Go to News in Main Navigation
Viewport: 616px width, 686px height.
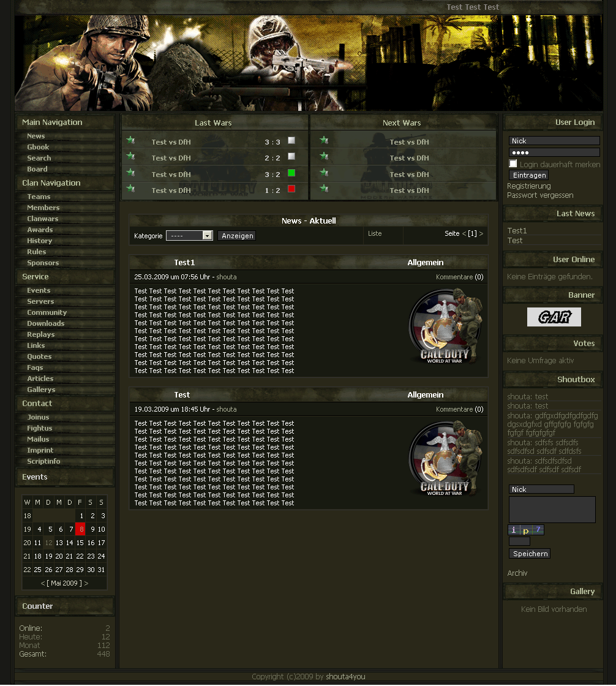click(x=36, y=136)
